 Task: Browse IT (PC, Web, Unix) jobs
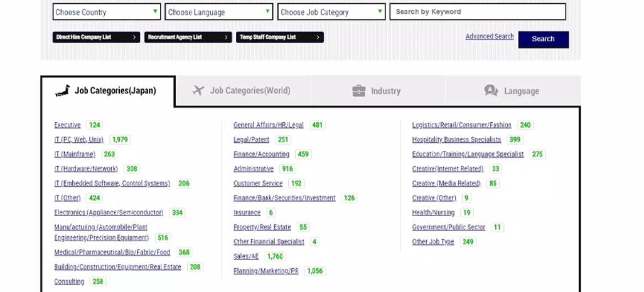pyautogui.click(x=78, y=140)
